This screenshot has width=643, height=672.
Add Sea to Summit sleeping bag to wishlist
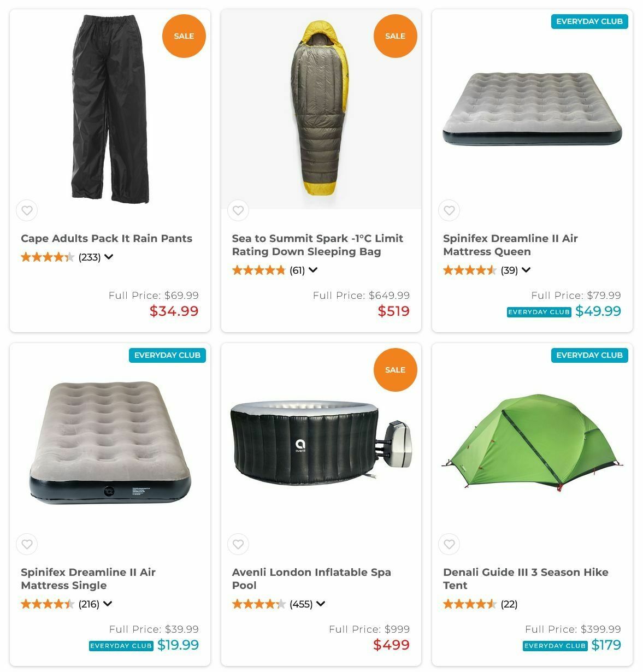tap(238, 210)
